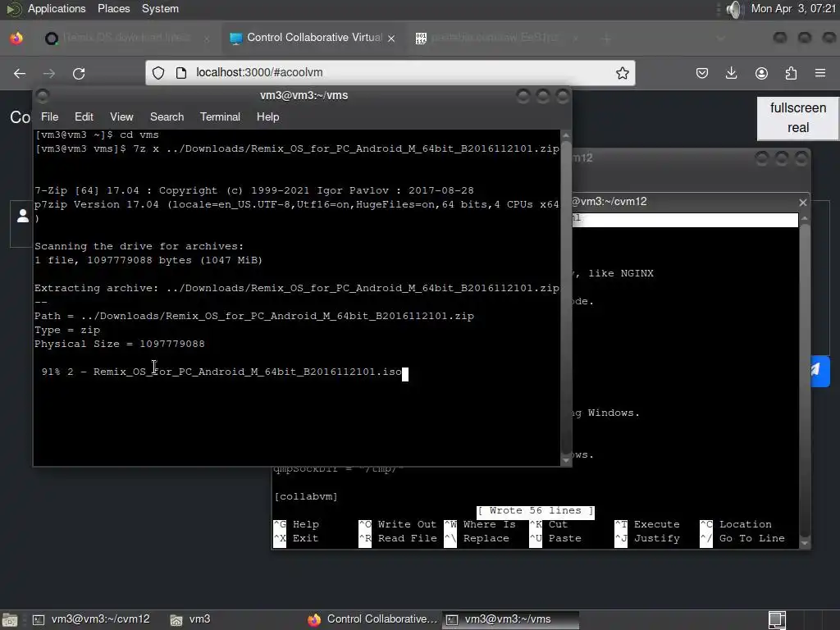
Task: Go back with the browser back arrow
Action: point(20,73)
